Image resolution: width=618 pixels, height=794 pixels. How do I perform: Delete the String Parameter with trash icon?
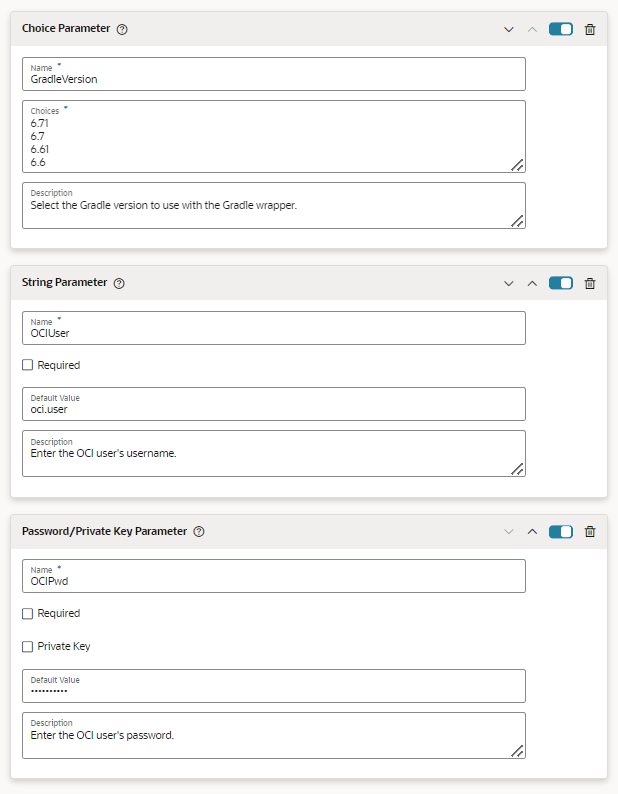(x=590, y=283)
